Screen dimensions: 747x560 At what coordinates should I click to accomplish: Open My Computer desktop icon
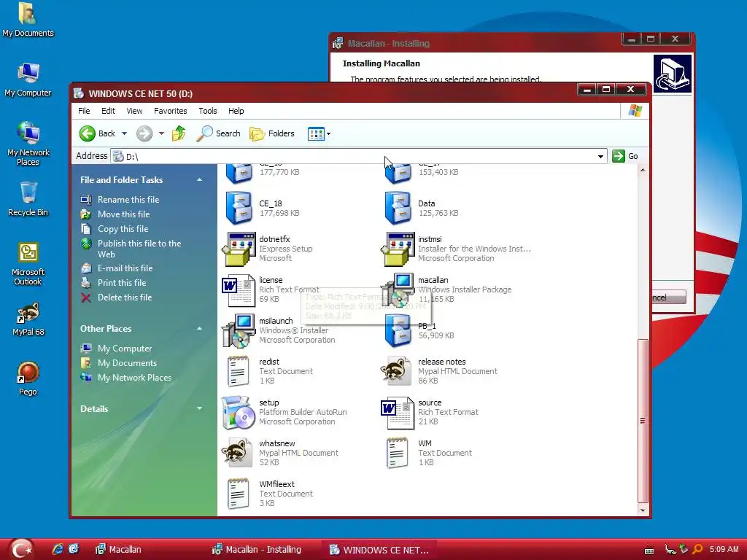(x=28, y=79)
